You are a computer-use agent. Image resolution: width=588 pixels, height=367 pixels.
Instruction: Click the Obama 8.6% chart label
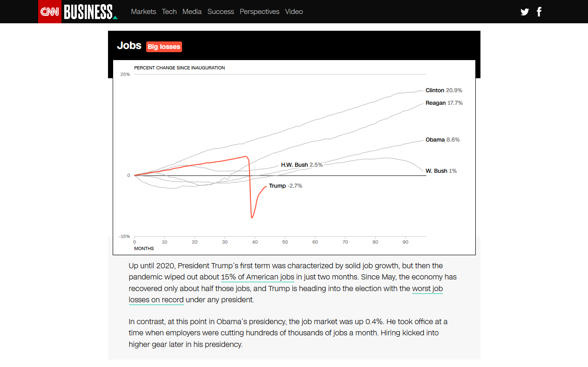[442, 140]
